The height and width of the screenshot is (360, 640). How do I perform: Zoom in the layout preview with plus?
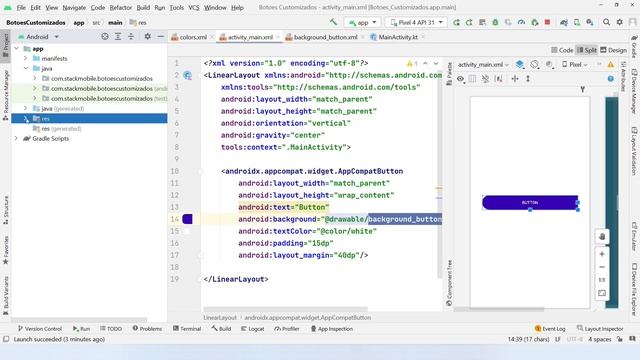pos(602,254)
